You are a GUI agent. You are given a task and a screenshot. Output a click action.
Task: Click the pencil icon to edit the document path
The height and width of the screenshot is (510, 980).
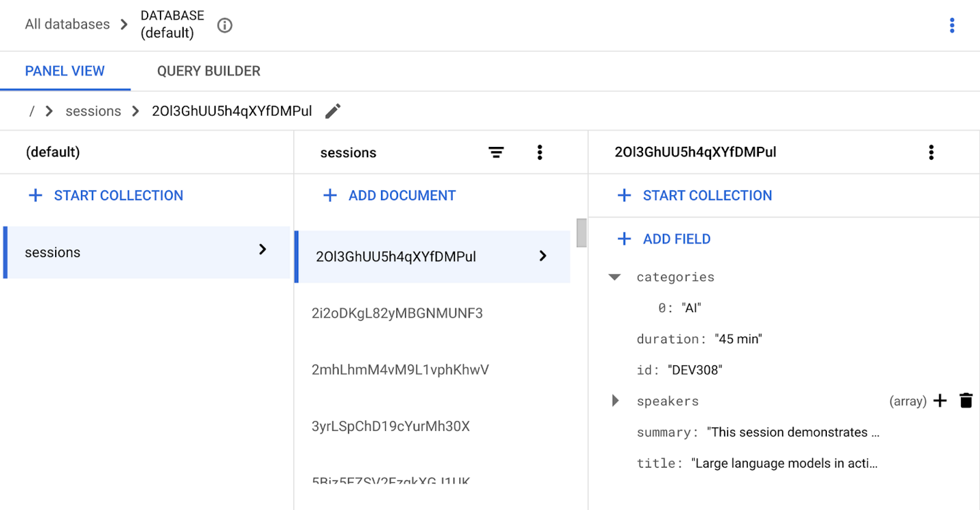point(333,110)
